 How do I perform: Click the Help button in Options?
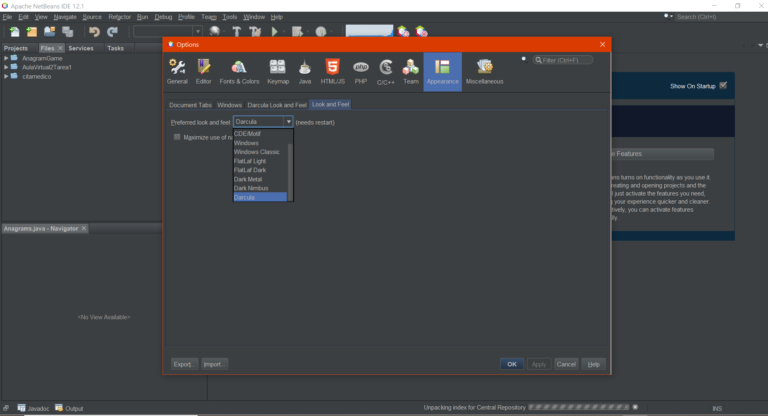(594, 364)
